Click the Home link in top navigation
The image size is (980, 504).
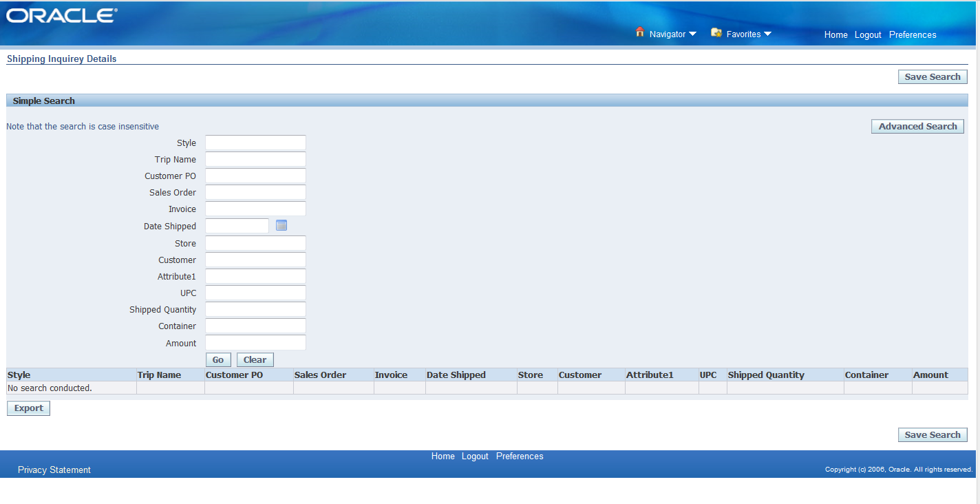835,34
